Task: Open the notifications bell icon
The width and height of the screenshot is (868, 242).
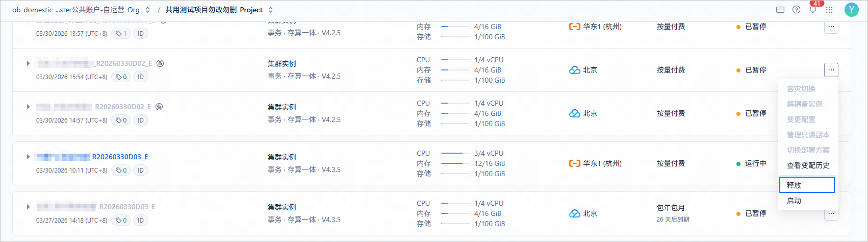Action: coord(813,10)
